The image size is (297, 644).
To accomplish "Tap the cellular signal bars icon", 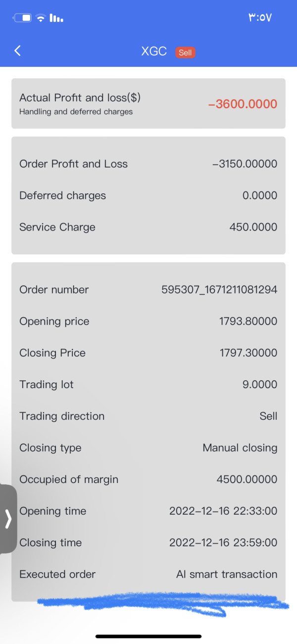I will (x=56, y=18).
